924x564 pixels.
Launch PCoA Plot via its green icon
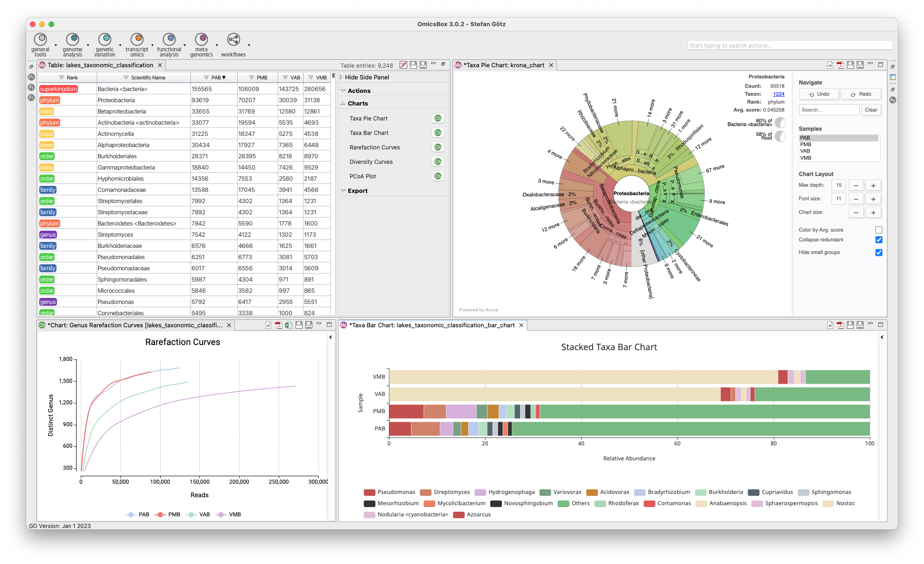pos(437,176)
